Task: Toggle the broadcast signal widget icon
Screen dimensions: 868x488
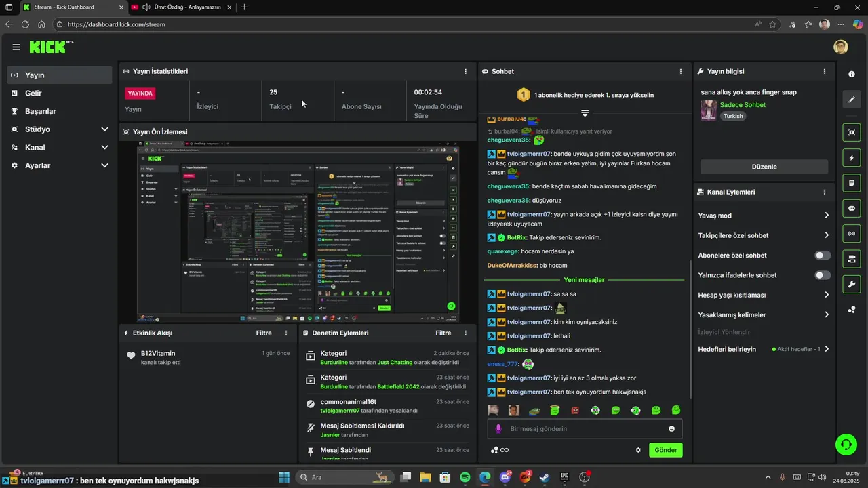Action: pyautogui.click(x=852, y=234)
